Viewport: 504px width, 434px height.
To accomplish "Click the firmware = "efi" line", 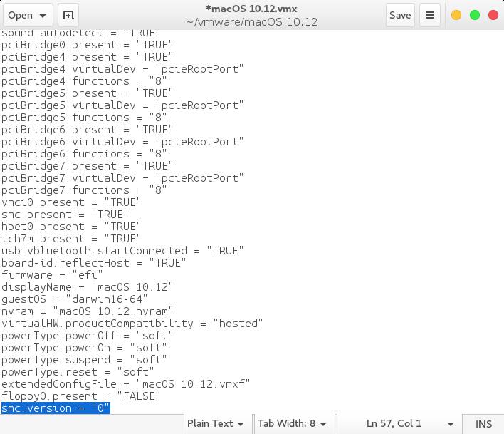I will tap(52, 275).
